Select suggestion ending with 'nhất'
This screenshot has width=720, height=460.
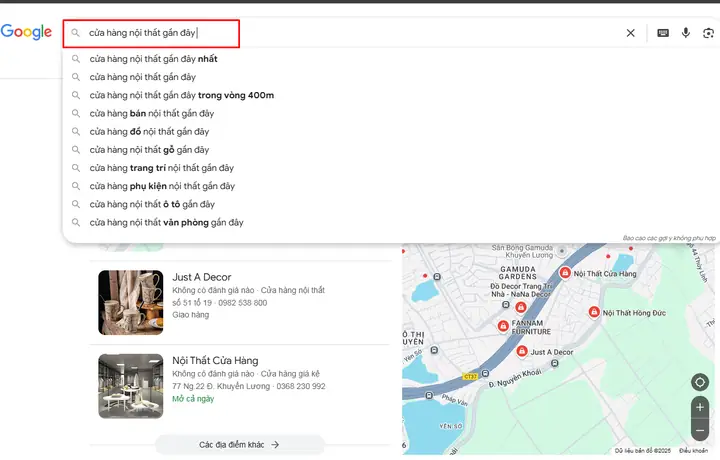pos(153,59)
